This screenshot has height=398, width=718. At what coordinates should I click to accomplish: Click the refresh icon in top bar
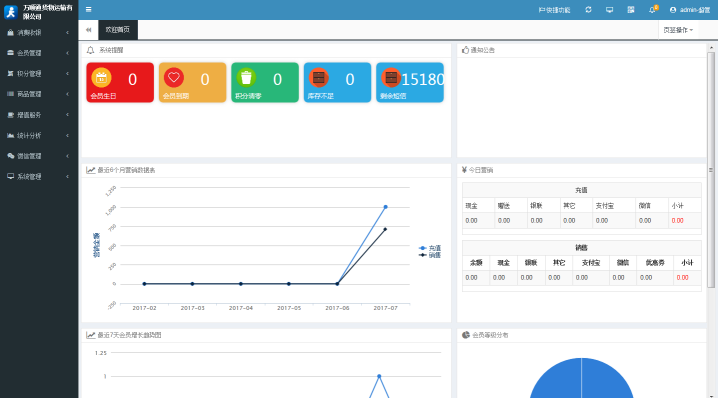pos(588,10)
